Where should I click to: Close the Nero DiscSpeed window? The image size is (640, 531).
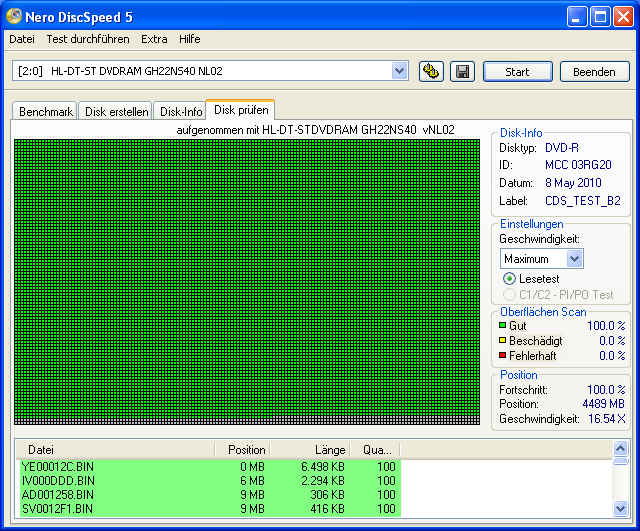click(x=623, y=18)
